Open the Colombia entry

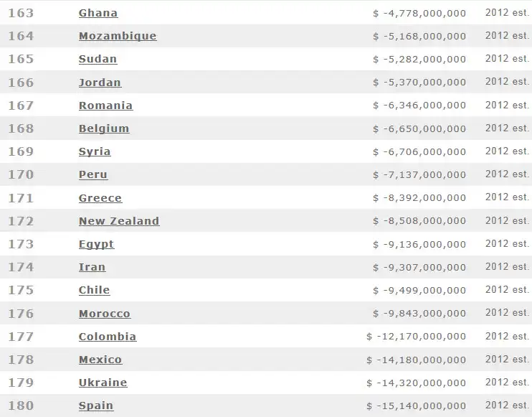pyautogui.click(x=108, y=337)
